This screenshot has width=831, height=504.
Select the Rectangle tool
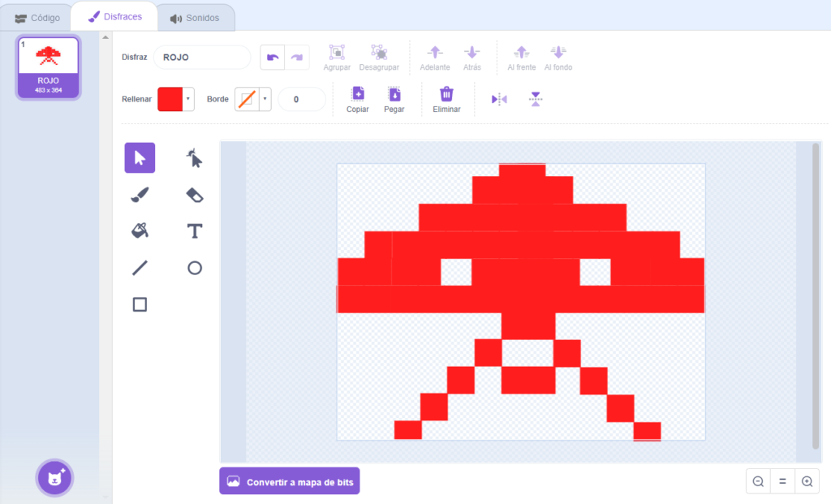[x=140, y=304]
